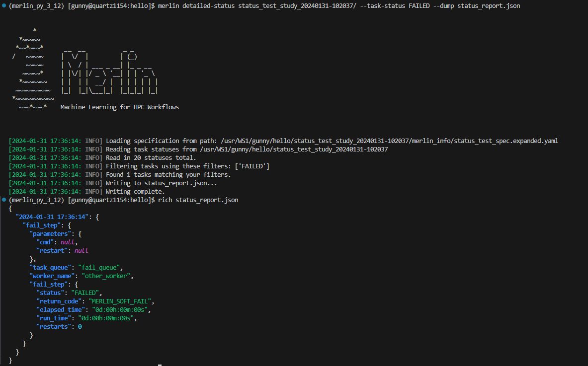Viewport: 588px width, 366px height.
Task: Click the "parameters" JSON key
Action: (50, 234)
